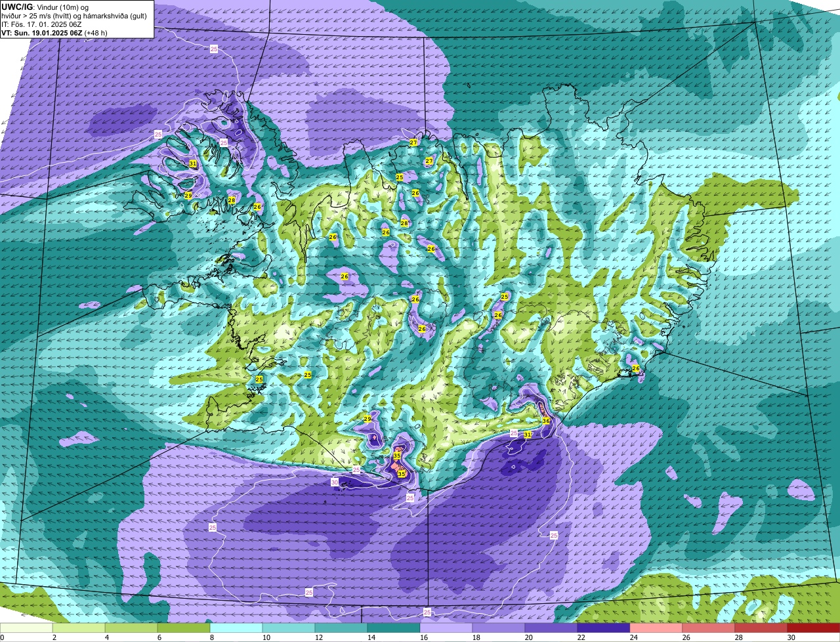Select the 8–10 m/s light cyan legend swatch
Viewport: 840px width, 642px height.
(x=236, y=628)
